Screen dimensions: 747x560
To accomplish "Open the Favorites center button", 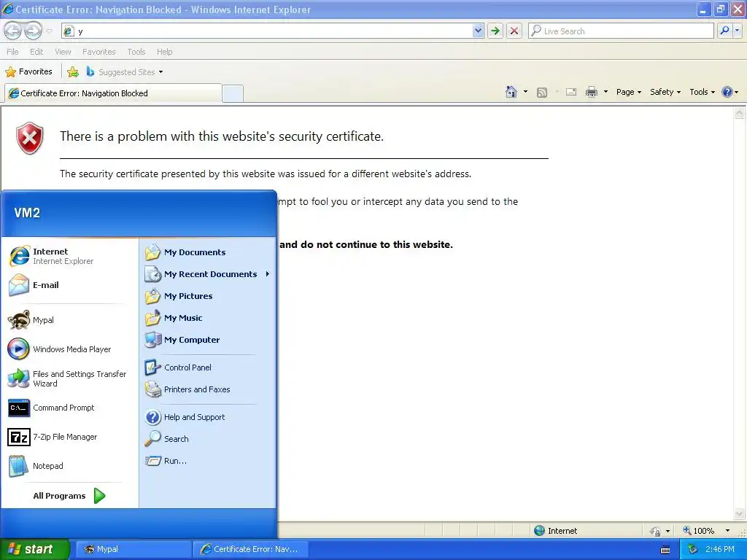I will coord(28,72).
